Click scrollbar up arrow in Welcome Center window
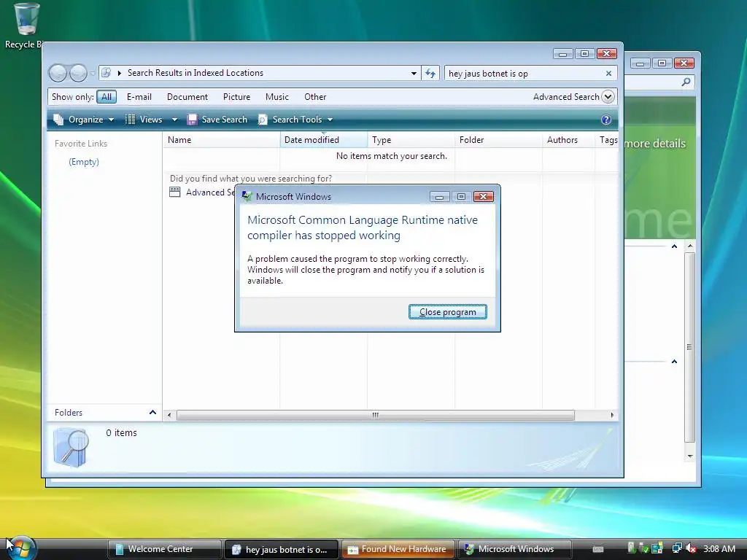Screen dimensions: 747x560 [690, 246]
